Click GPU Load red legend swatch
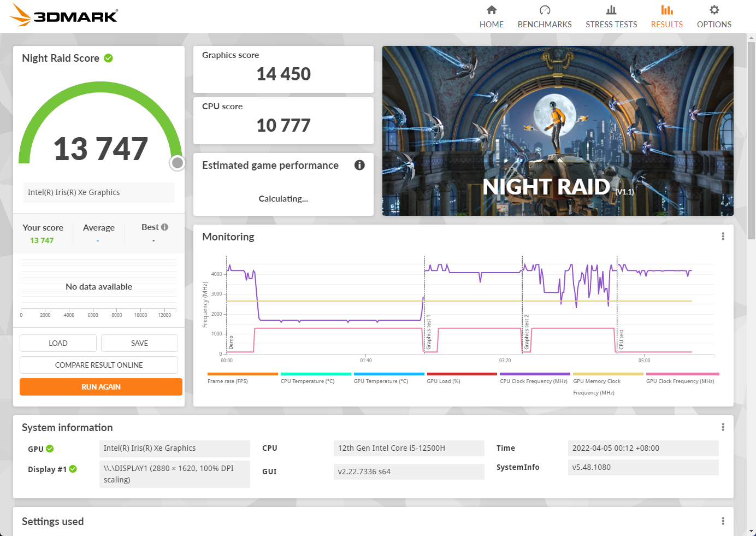This screenshot has height=536, width=756. (462, 374)
